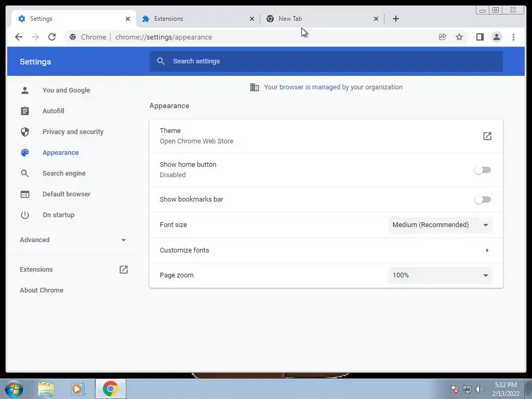Open Windows Explorer from taskbar
The width and height of the screenshot is (532, 399).
[x=46, y=389]
